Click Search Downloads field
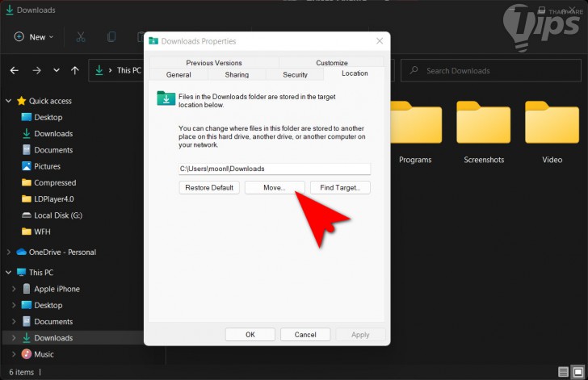Image resolution: width=588 pixels, height=380 pixels. (x=491, y=70)
